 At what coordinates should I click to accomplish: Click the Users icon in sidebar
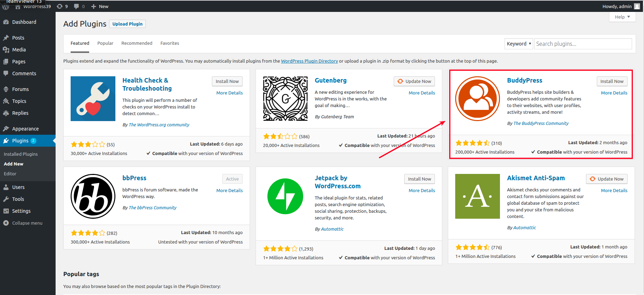point(6,187)
